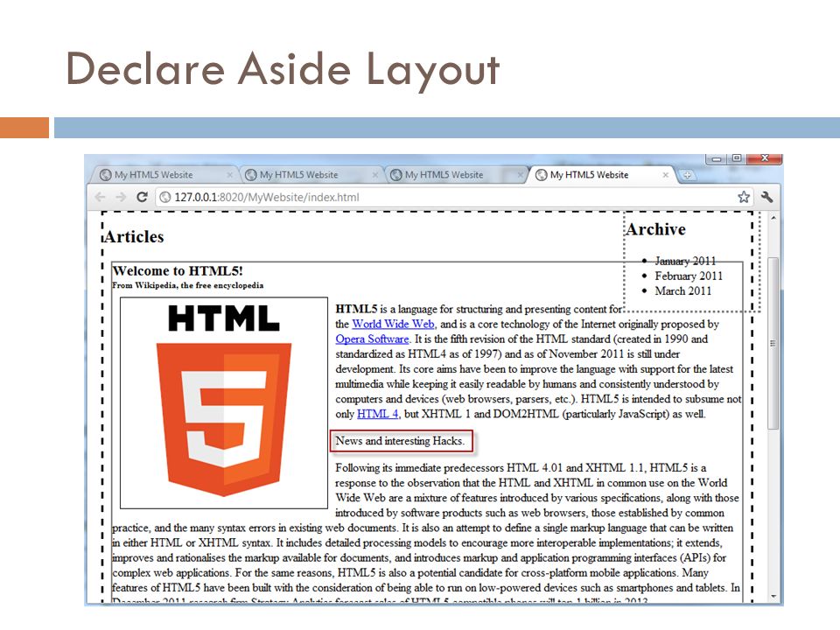Viewport: 840px width, 630px height.
Task: Open a new tab with the plus button
Action: pos(687,175)
